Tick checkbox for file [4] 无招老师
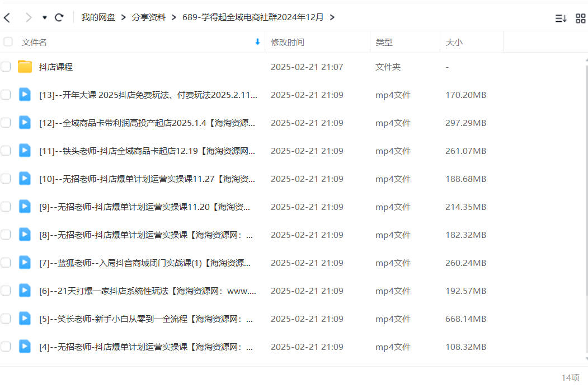Viewport: 588px width, 388px height. tap(6, 347)
